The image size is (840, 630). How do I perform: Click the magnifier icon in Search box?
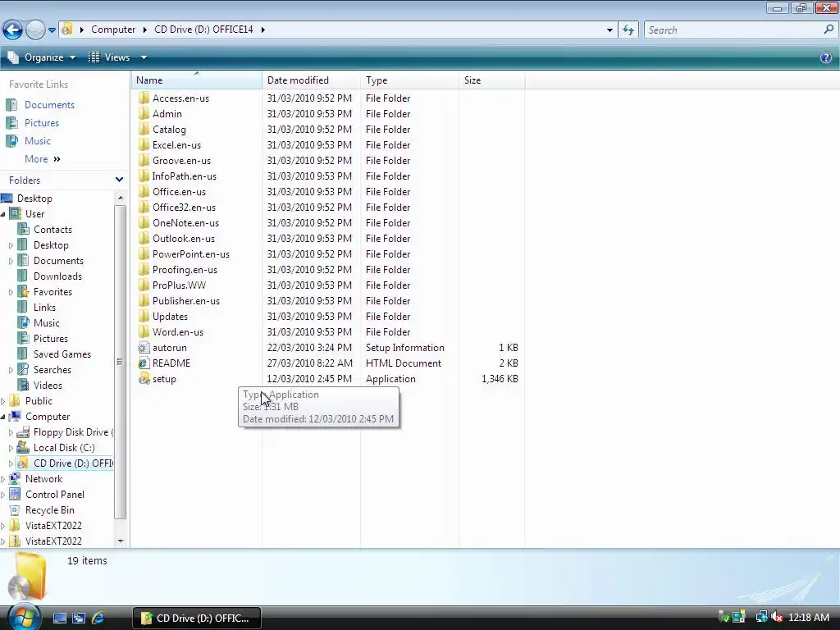[x=829, y=30]
